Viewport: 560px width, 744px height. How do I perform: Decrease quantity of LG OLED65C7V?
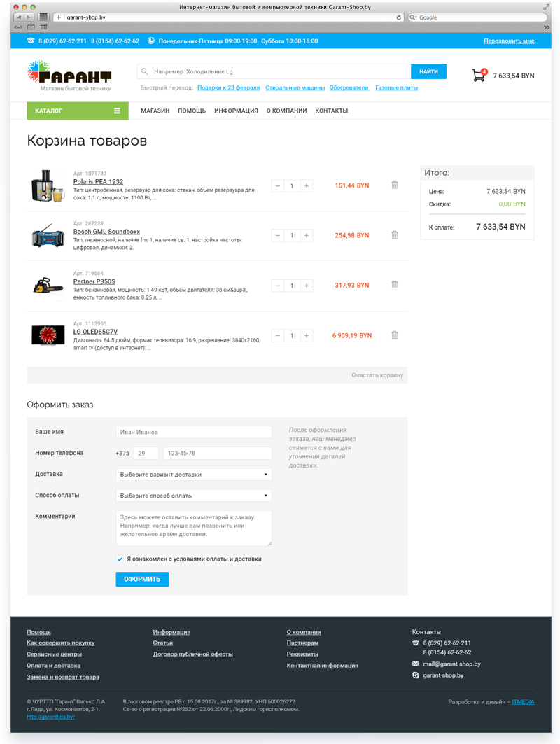click(278, 335)
